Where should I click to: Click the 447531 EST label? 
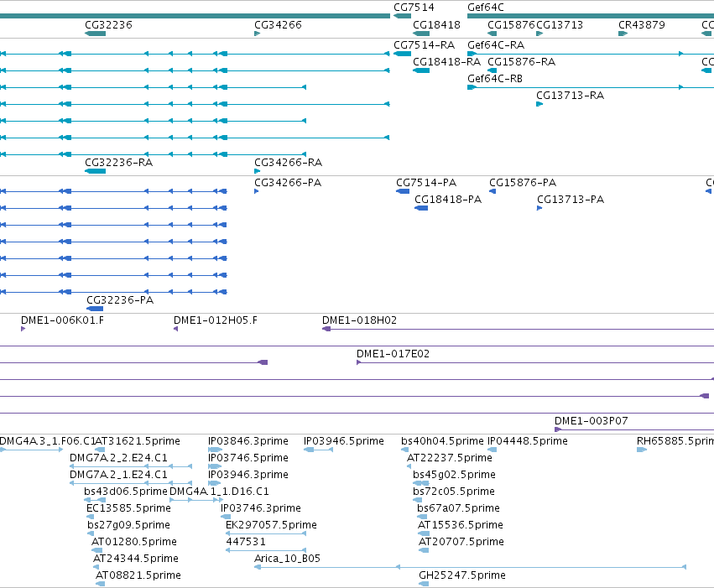(246, 542)
